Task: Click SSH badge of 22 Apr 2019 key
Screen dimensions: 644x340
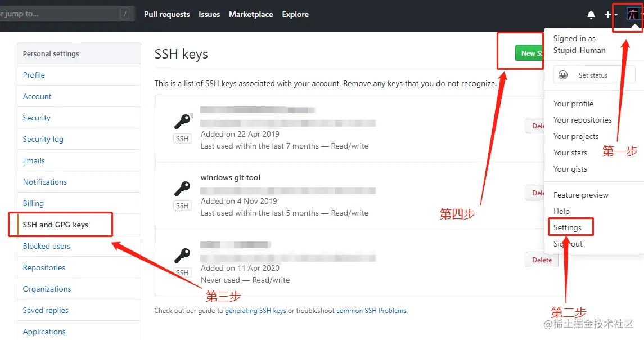Action: coord(182,138)
